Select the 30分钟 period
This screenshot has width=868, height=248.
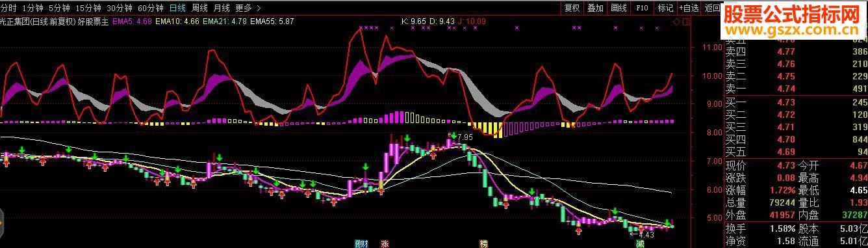120,8
